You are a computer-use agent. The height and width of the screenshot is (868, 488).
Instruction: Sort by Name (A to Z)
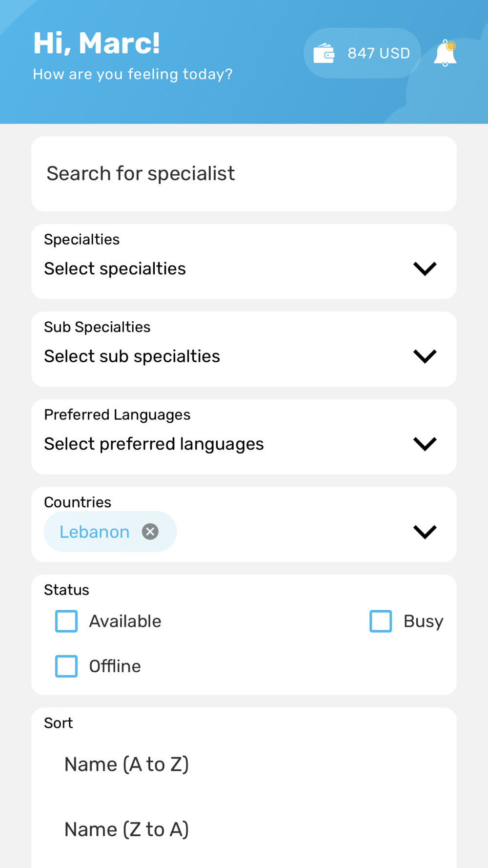(x=126, y=764)
